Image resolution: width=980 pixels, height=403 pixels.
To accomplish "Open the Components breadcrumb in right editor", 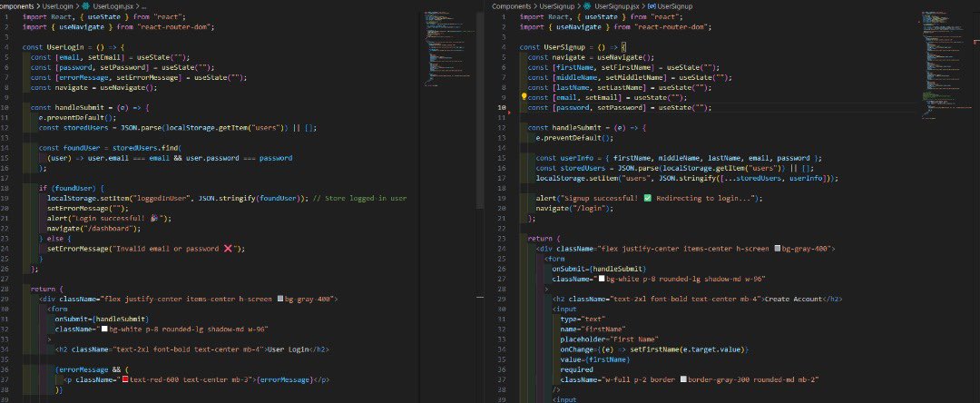I will [x=513, y=5].
